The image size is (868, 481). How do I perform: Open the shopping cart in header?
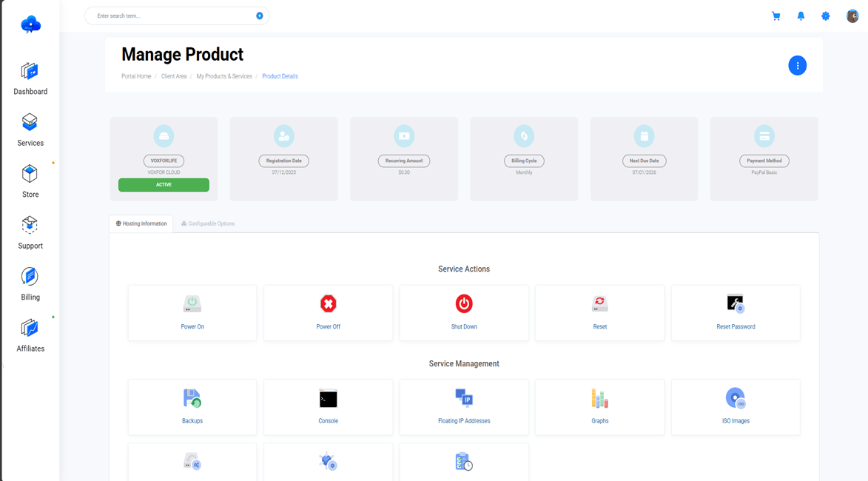click(x=776, y=16)
